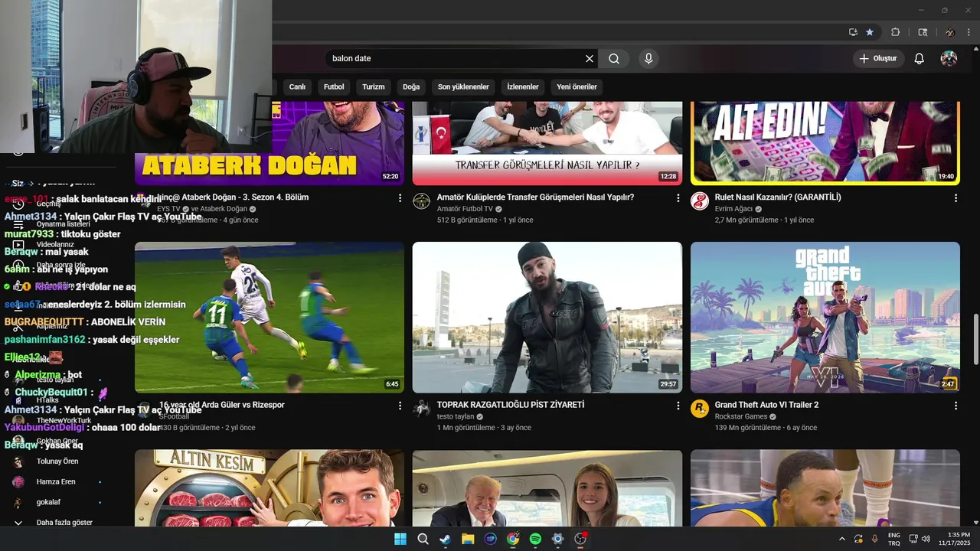Open options for Arda Güler vs Rizespor video

[x=400, y=405]
